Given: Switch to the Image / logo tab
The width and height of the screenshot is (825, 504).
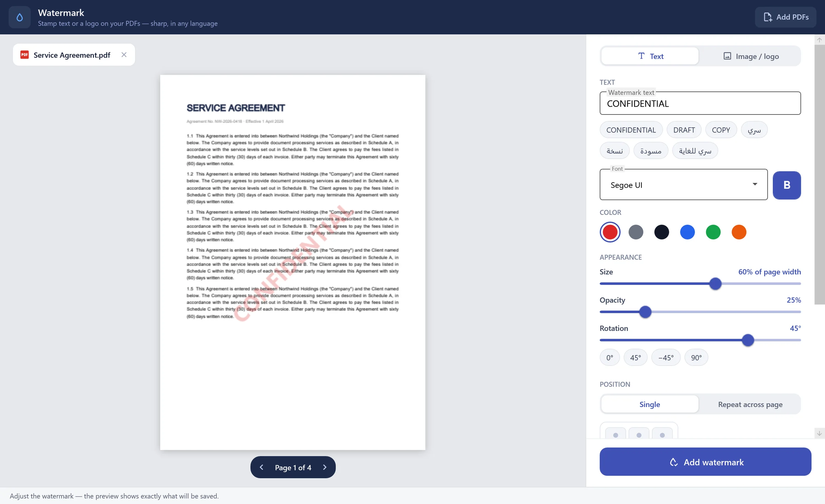Looking at the screenshot, I should [751, 56].
